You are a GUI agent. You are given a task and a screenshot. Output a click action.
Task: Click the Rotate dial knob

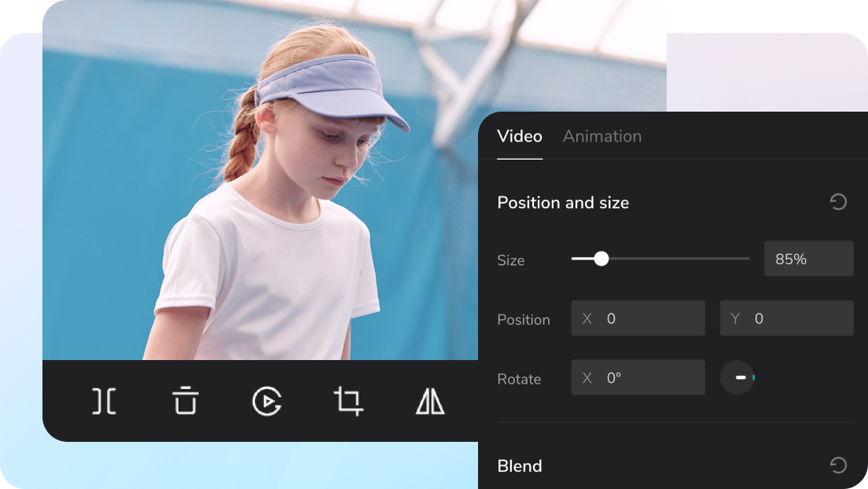[737, 378]
